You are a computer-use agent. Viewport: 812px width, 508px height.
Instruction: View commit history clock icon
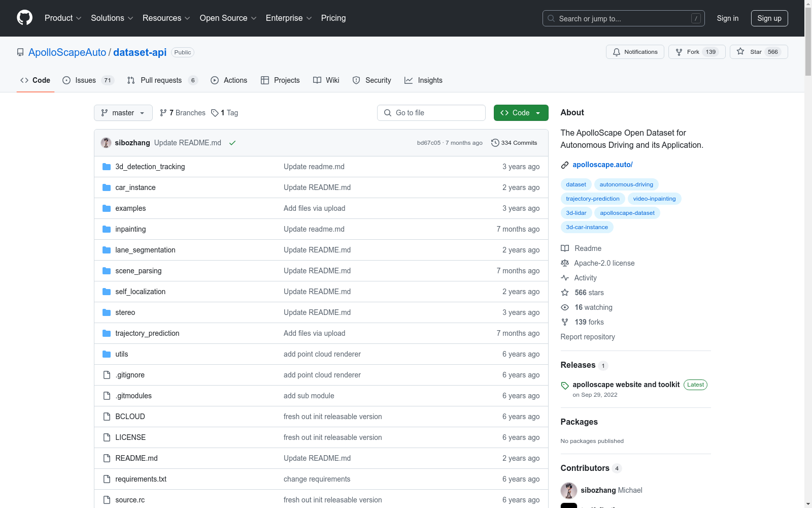point(495,143)
